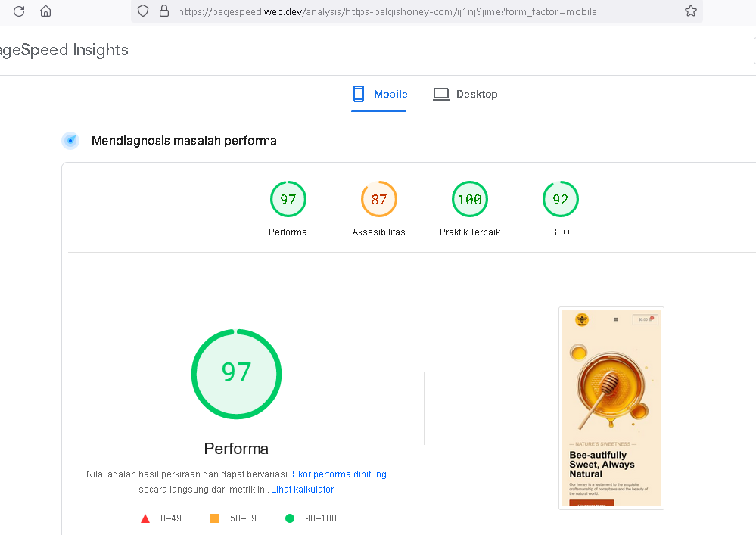Click the honey website screenshot thumbnail
Viewport: 756px width, 535px height.
coord(611,408)
